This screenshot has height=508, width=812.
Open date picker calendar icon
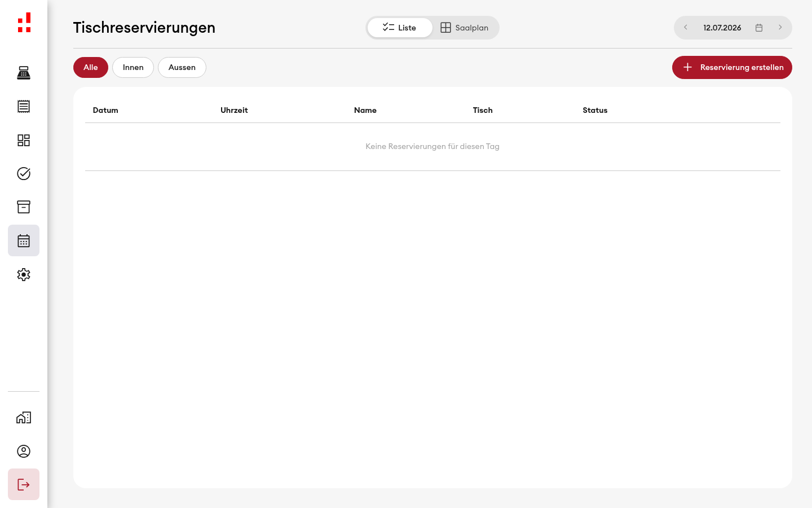[759, 28]
